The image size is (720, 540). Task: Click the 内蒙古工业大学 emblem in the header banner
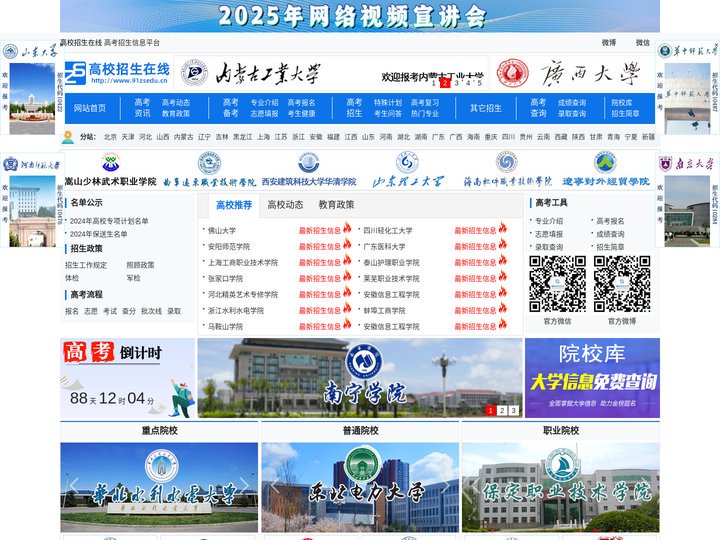(194, 73)
